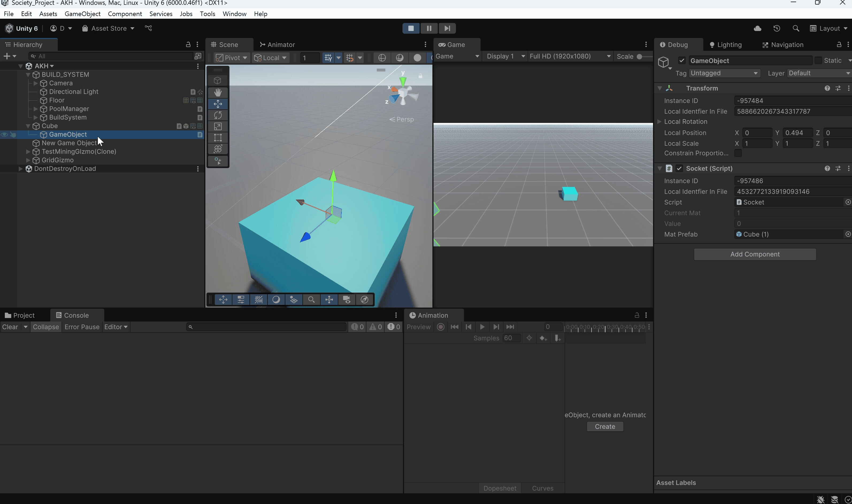Open the Component menu
Image resolution: width=852 pixels, height=504 pixels.
click(x=125, y=14)
